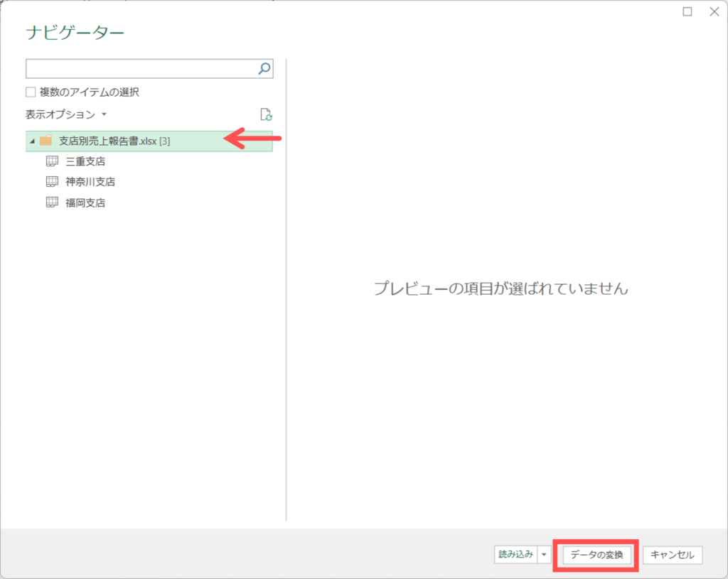Click the データの変換 button
Viewport: 728px width, 579px height.
(x=596, y=555)
